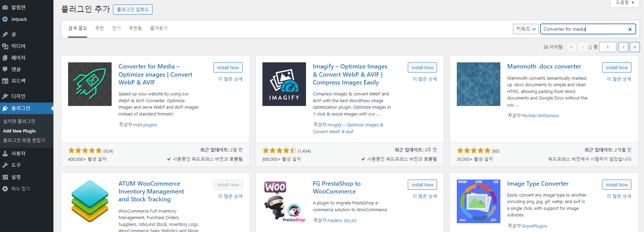Open Image Type Converter title link

(538, 184)
